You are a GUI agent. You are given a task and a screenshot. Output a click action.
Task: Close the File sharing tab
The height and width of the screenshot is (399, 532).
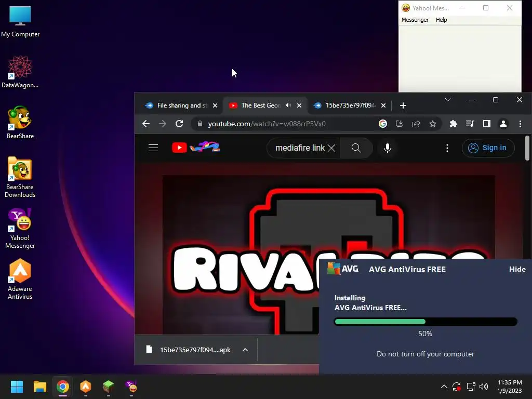point(215,105)
